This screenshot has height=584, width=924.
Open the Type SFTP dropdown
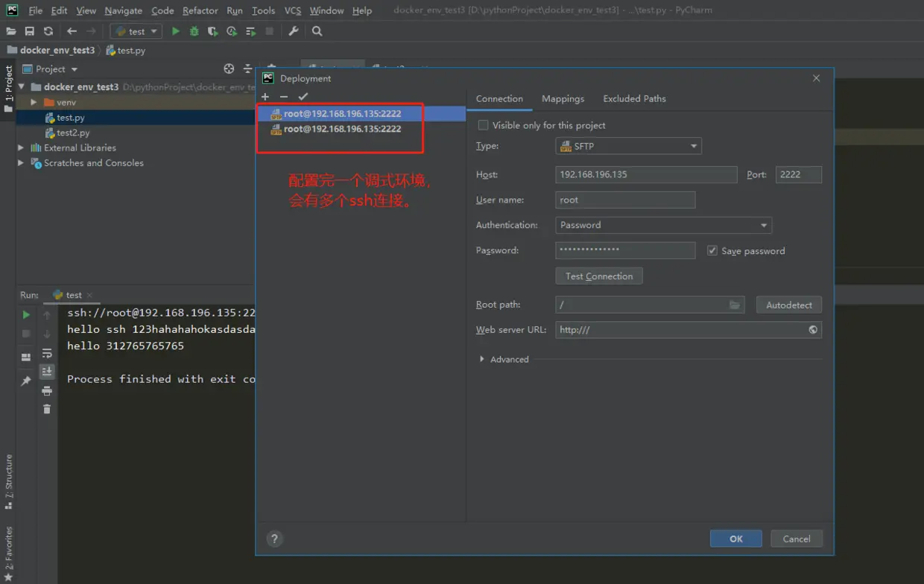629,146
